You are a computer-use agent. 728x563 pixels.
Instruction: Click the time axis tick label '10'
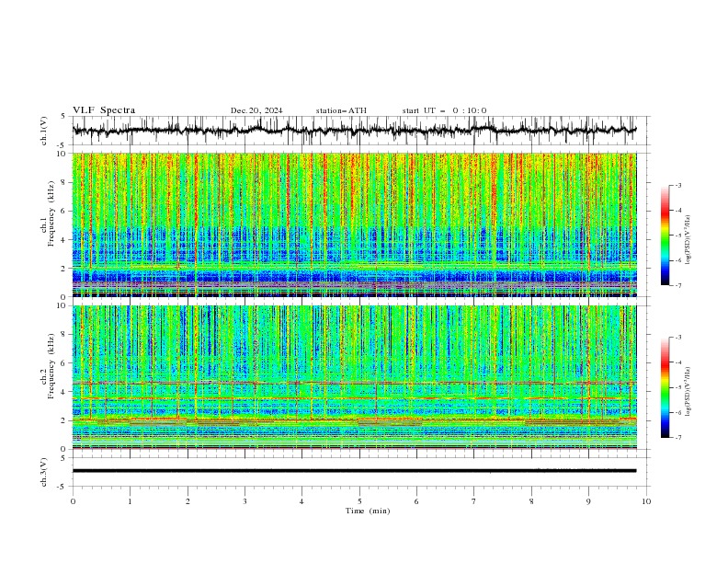tap(646, 501)
